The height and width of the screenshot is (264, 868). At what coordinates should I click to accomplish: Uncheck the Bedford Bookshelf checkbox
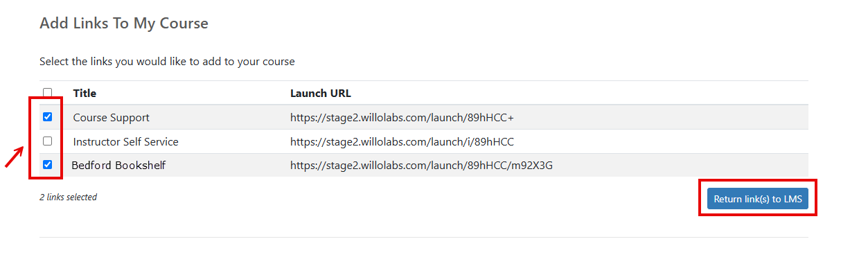[47, 165]
